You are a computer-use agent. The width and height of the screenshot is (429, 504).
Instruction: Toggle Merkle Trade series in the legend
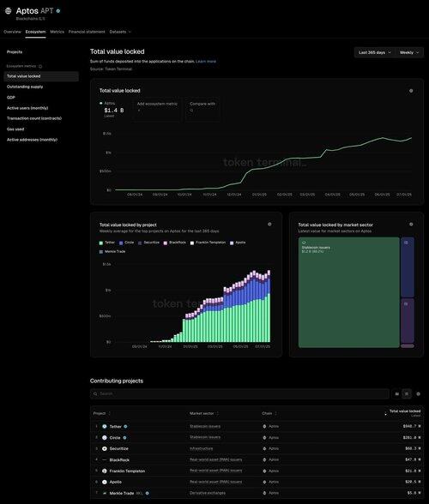point(112,252)
